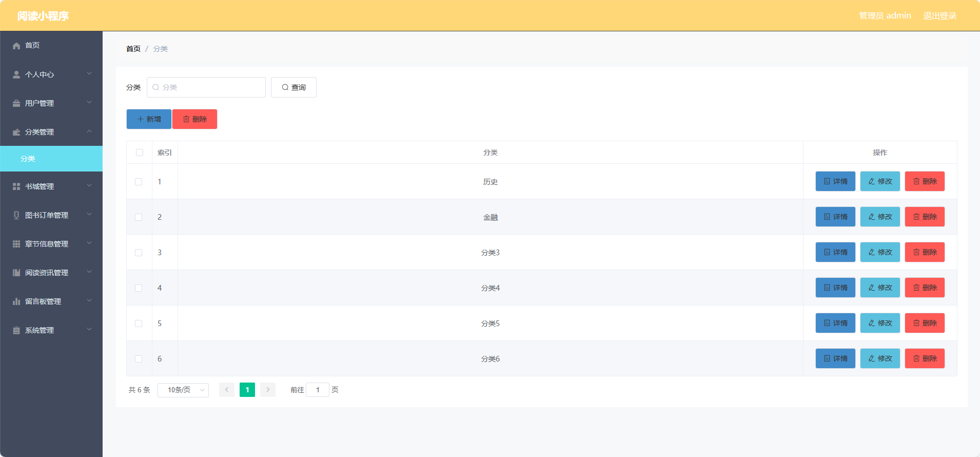Click the 修改 button for 分类4

[880, 288]
